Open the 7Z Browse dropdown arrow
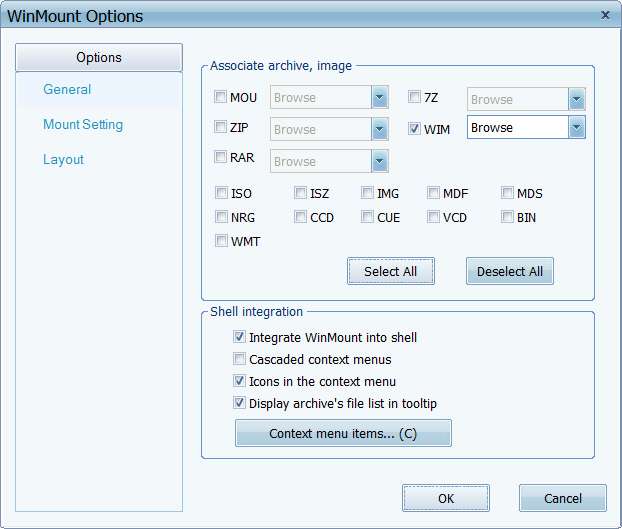 [577, 99]
